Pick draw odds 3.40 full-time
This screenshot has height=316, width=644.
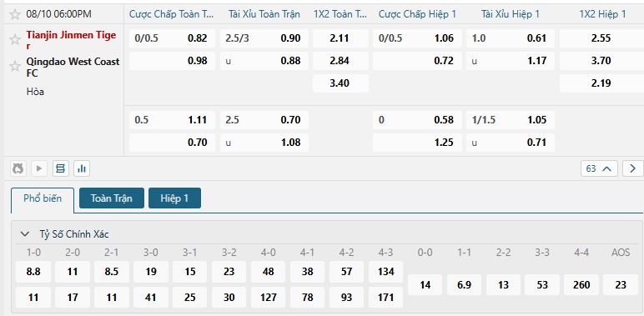tap(340, 83)
